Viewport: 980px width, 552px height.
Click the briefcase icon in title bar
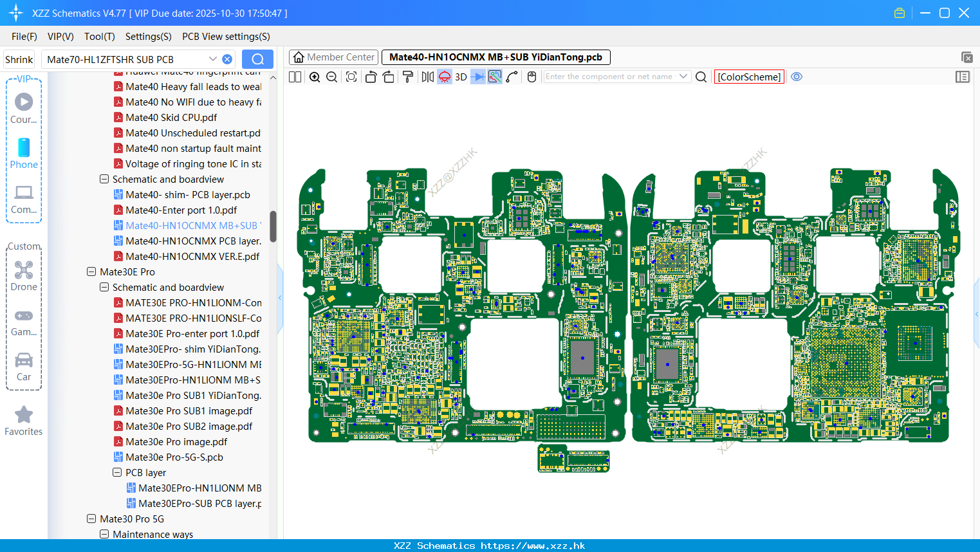click(x=900, y=13)
